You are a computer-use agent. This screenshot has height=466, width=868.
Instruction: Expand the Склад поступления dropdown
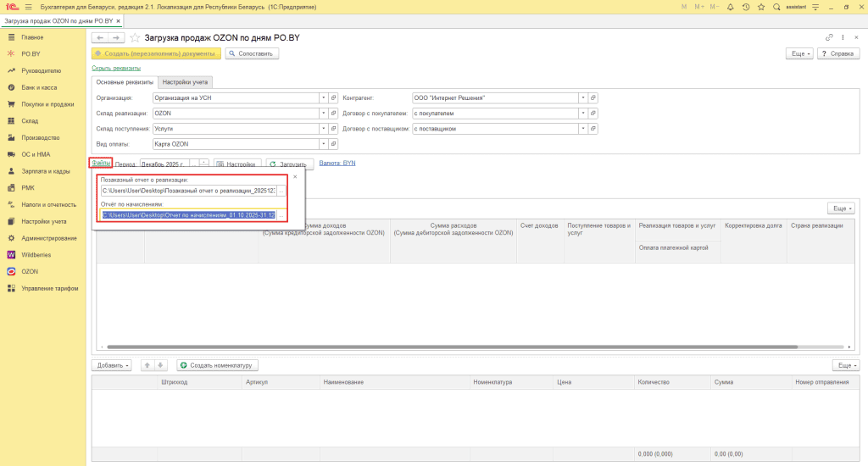(323, 129)
